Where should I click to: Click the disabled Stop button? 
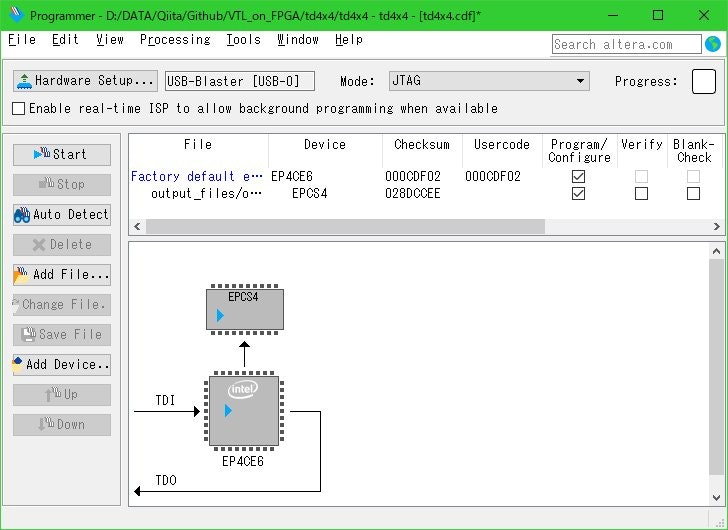click(62, 185)
